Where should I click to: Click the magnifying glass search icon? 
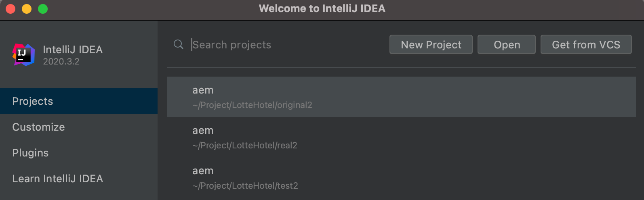[x=178, y=44]
